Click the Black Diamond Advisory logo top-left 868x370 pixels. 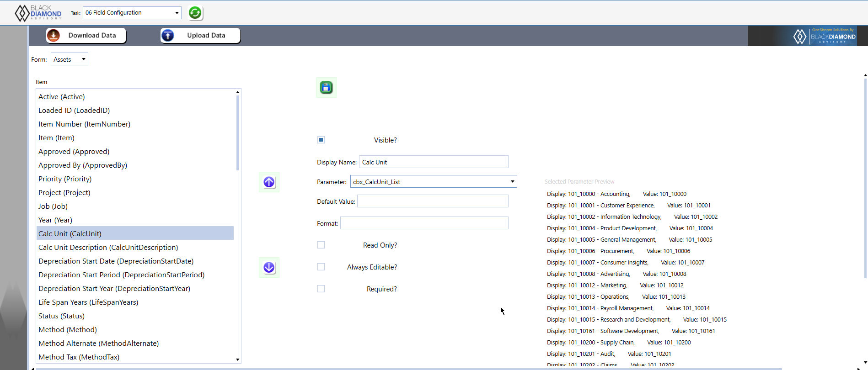(38, 13)
